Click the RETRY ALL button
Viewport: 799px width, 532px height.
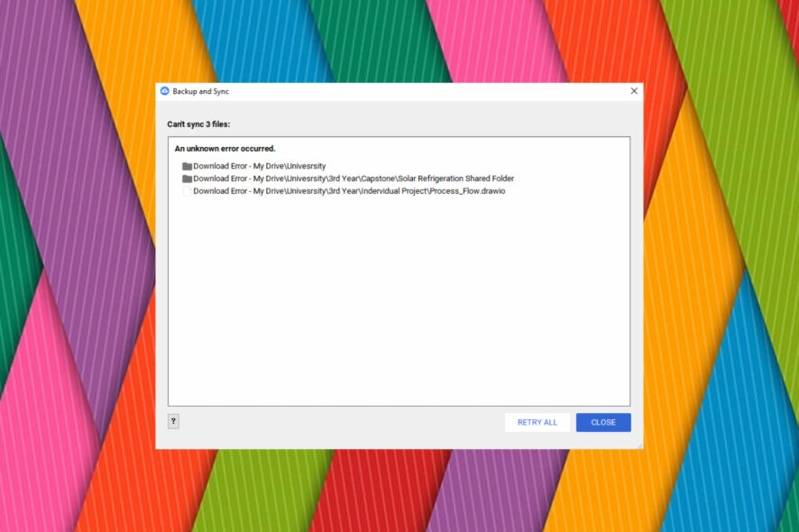(x=537, y=422)
